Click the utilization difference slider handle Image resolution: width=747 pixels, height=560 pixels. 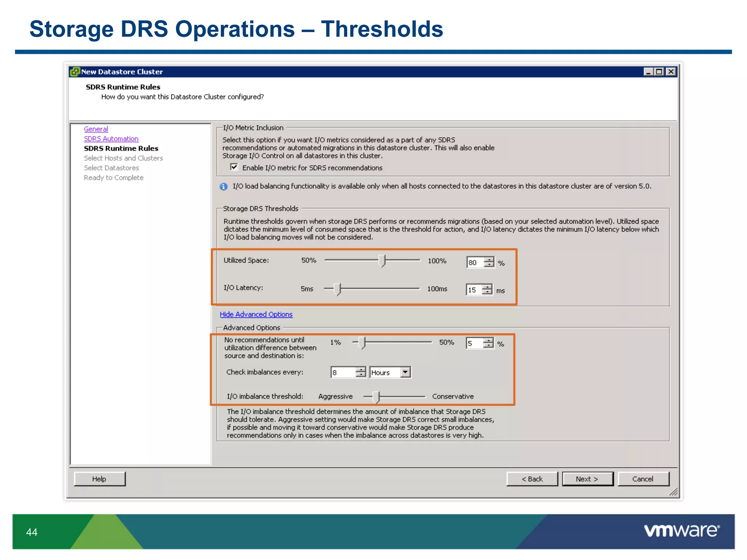pyautogui.click(x=361, y=343)
